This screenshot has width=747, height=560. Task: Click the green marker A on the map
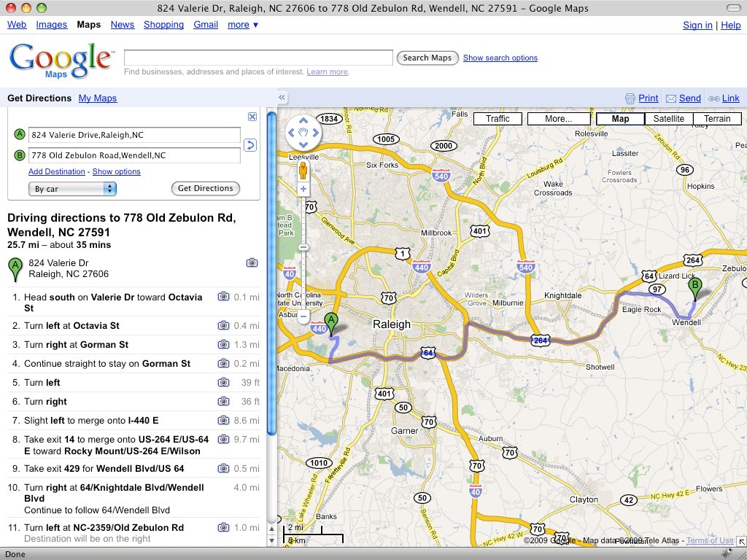pos(331,324)
